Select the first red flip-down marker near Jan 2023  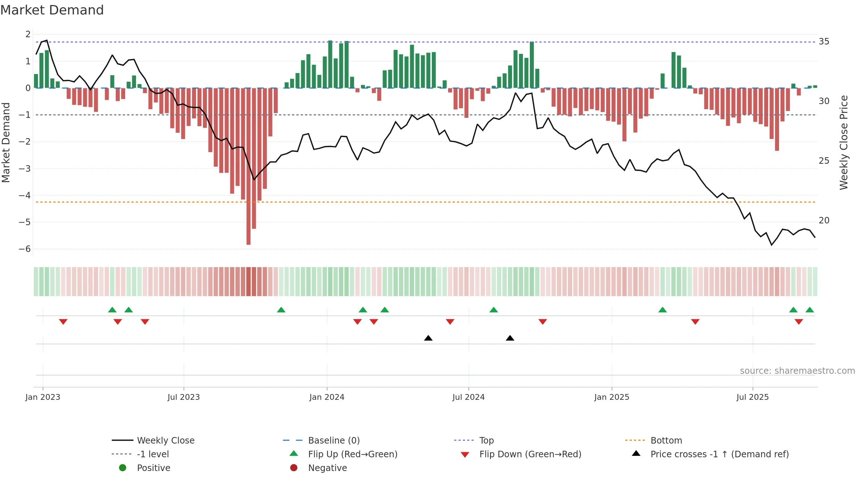point(63,322)
